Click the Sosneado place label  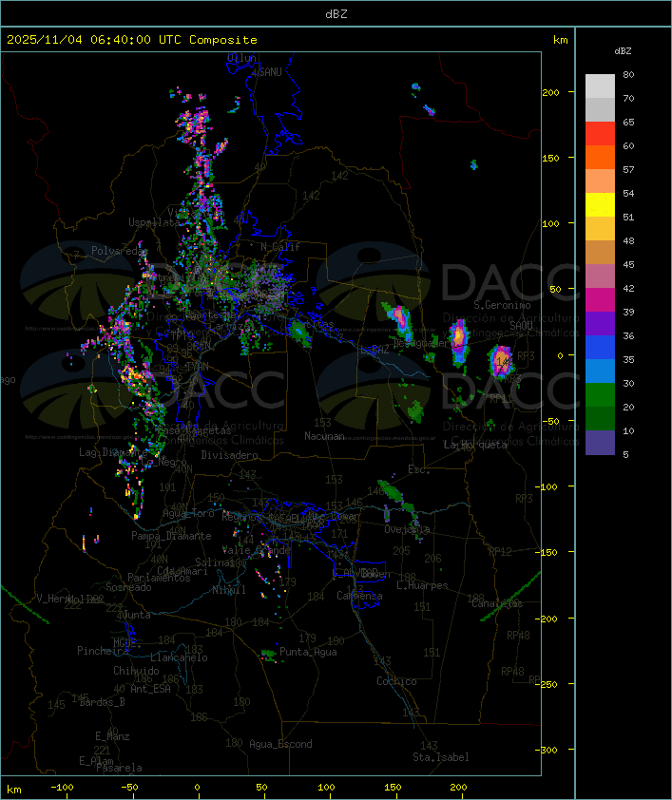tap(128, 587)
